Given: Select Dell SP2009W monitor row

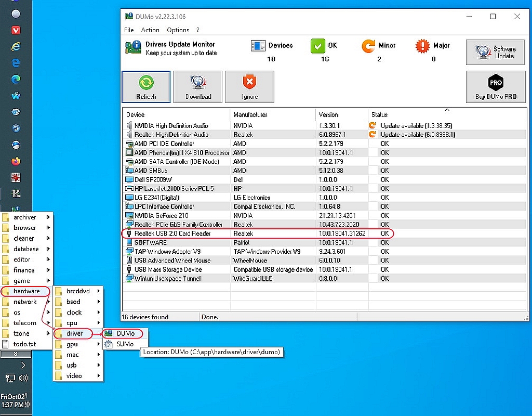Looking at the screenshot, I should [324, 179].
